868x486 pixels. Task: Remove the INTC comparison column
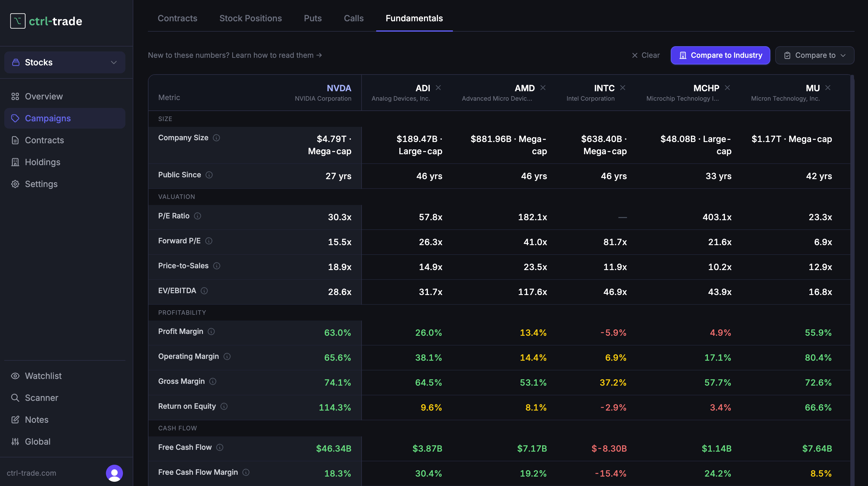623,88
